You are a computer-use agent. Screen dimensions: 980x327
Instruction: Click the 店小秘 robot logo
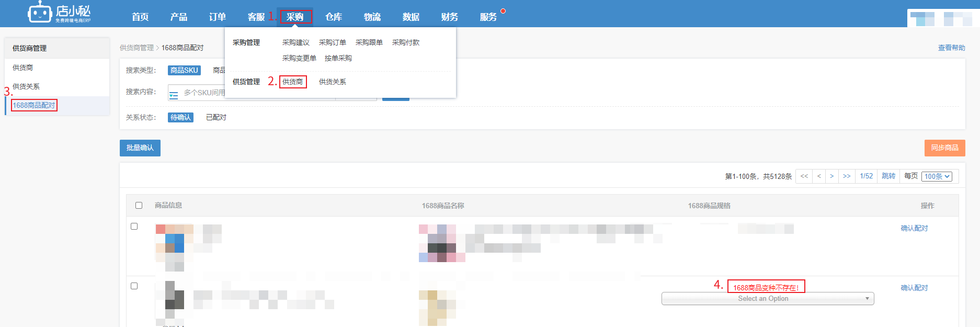pos(59,13)
